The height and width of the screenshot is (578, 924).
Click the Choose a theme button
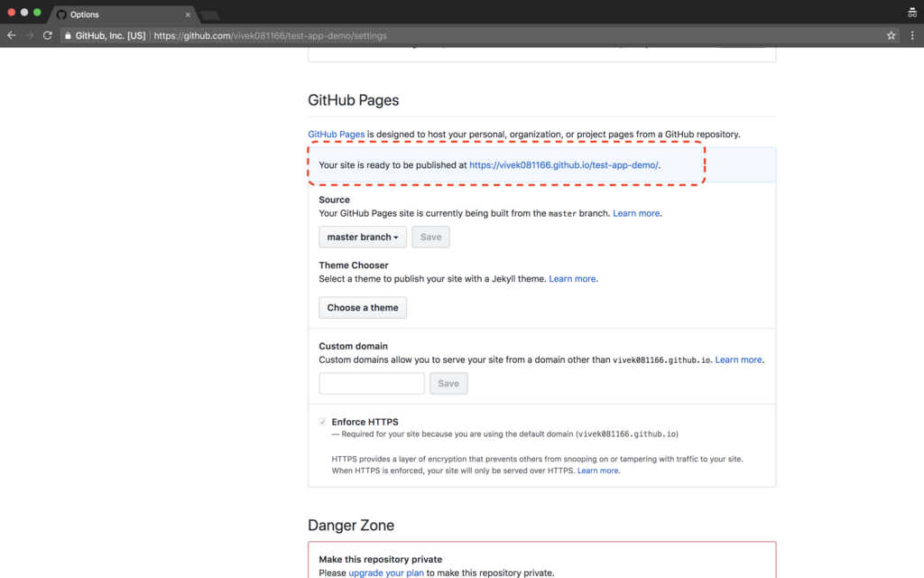[x=363, y=308]
